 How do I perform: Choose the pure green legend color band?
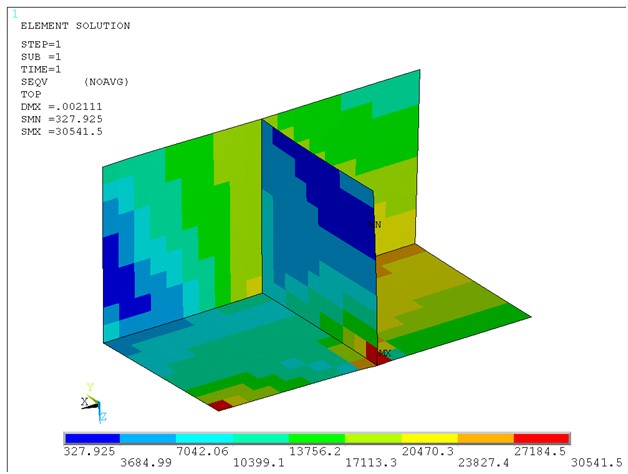tap(316, 439)
